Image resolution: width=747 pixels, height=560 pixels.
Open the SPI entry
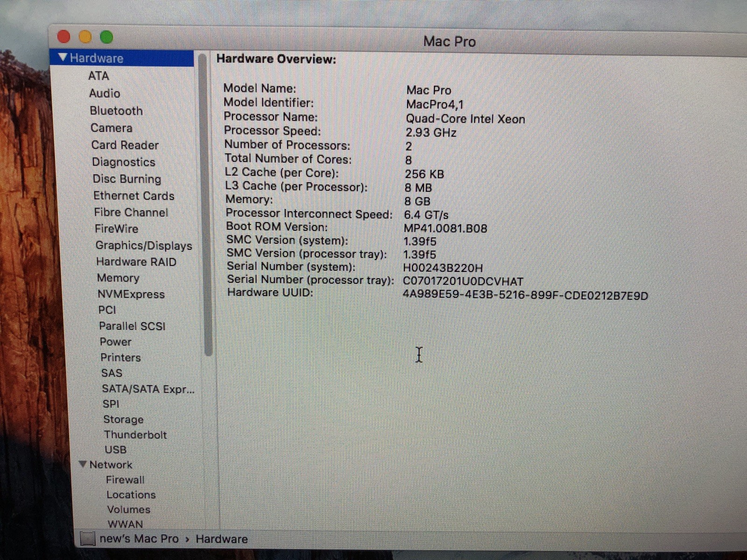point(111,404)
